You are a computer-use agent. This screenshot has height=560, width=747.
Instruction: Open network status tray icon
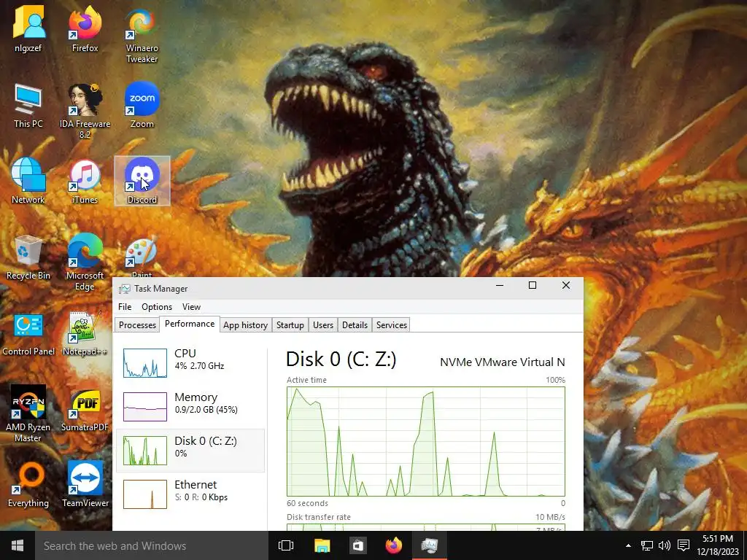click(647, 545)
